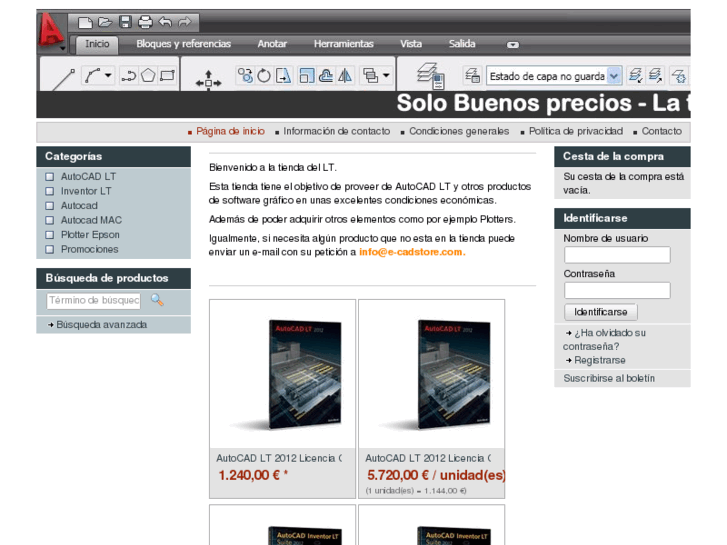Click the ¿Ha olvidado su contraseña? link

pos(605,340)
